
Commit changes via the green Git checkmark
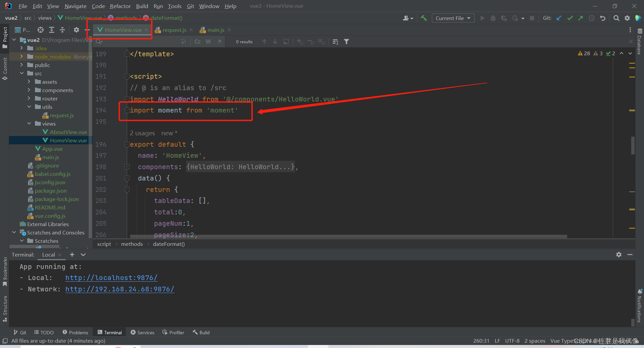[570, 18]
